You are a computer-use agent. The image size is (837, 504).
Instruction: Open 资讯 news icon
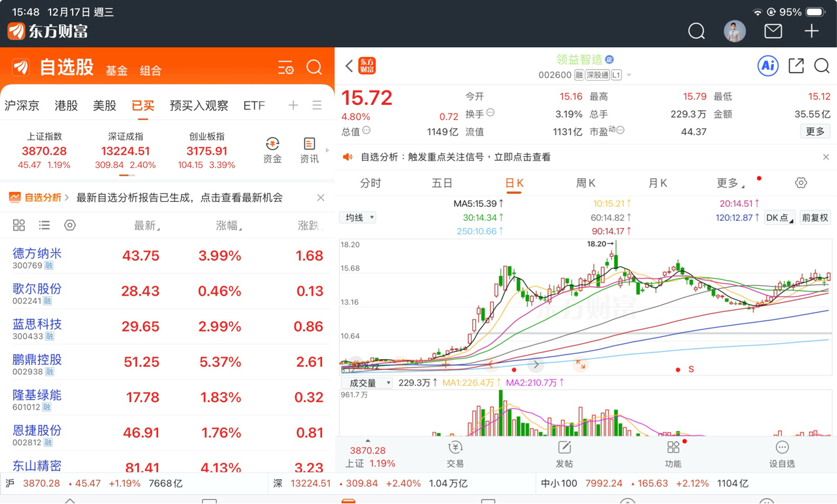[309, 151]
